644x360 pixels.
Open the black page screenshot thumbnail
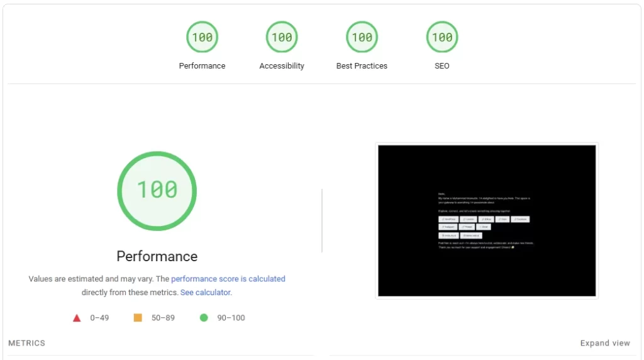click(487, 220)
